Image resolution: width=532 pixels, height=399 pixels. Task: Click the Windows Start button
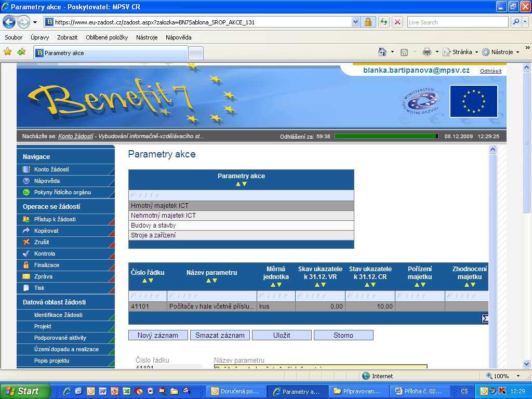[x=25, y=391]
